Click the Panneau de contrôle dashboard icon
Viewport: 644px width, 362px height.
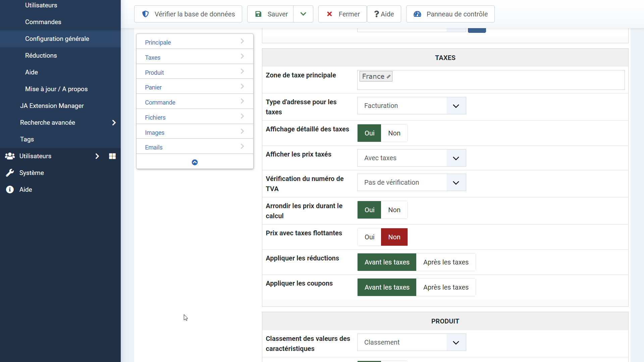coord(417,14)
